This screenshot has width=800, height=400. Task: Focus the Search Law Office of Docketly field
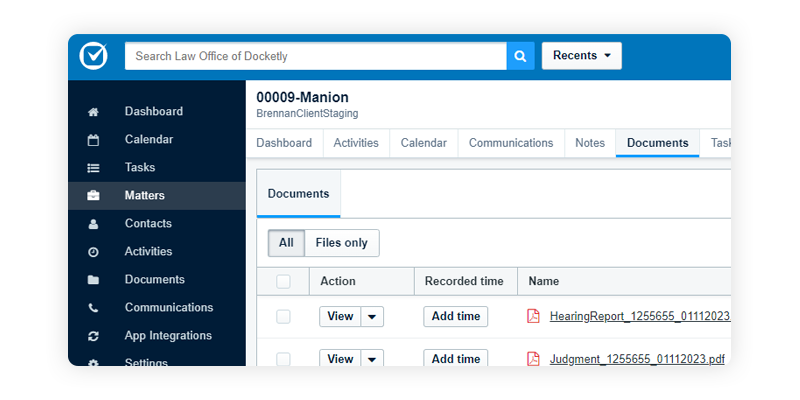coord(316,56)
